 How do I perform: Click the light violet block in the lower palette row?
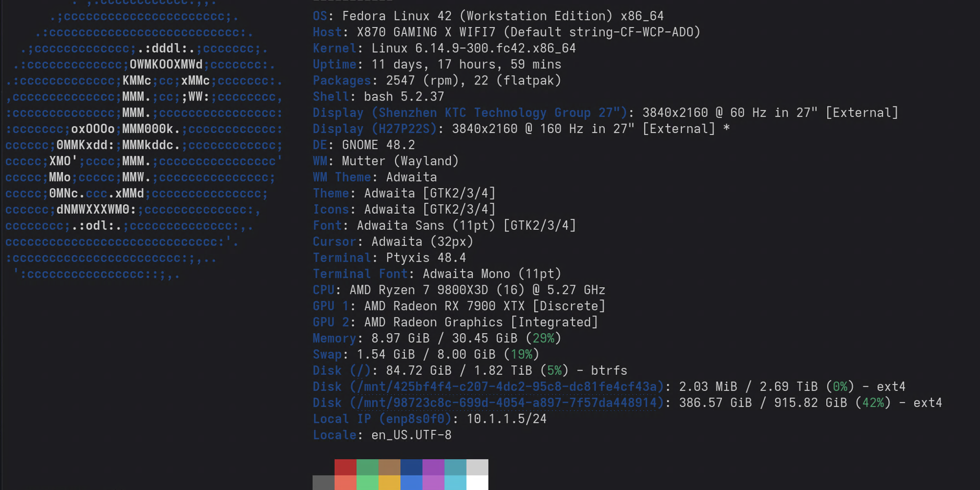(433, 483)
